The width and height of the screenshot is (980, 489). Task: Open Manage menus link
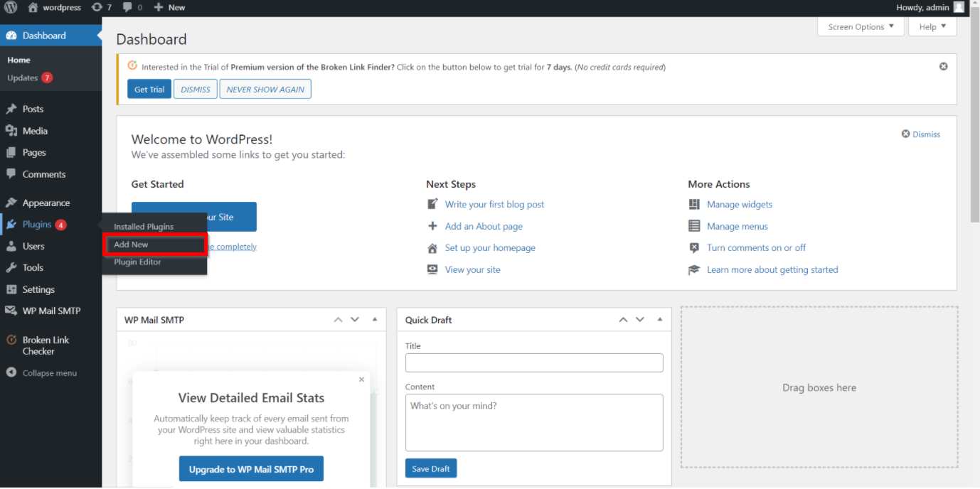coord(737,226)
